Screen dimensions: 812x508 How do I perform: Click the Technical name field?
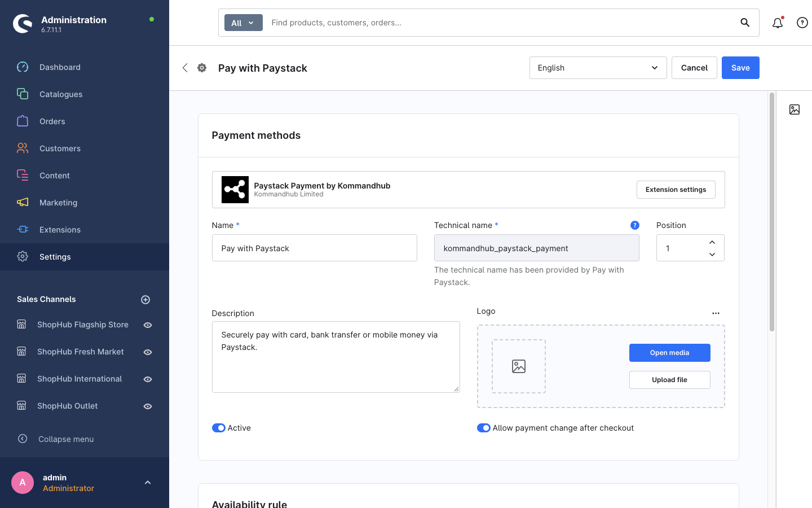pos(536,248)
